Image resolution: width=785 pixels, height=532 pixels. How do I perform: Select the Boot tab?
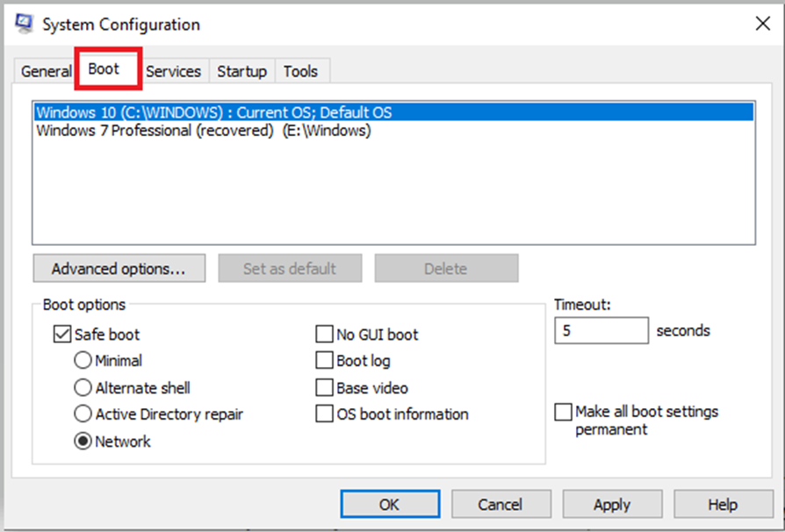click(104, 70)
